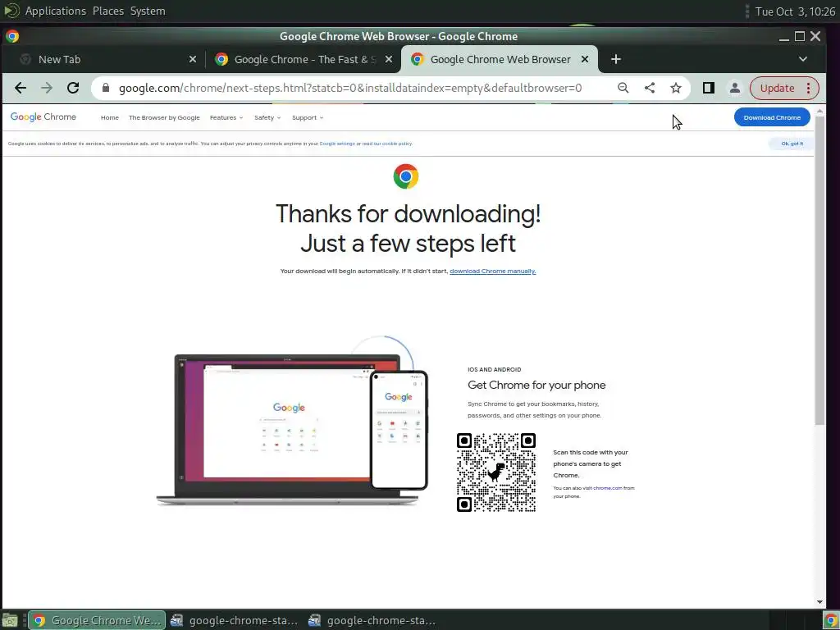Click the scrollbar down arrow
The height and width of the screenshot is (630, 840).
pyautogui.click(x=819, y=602)
